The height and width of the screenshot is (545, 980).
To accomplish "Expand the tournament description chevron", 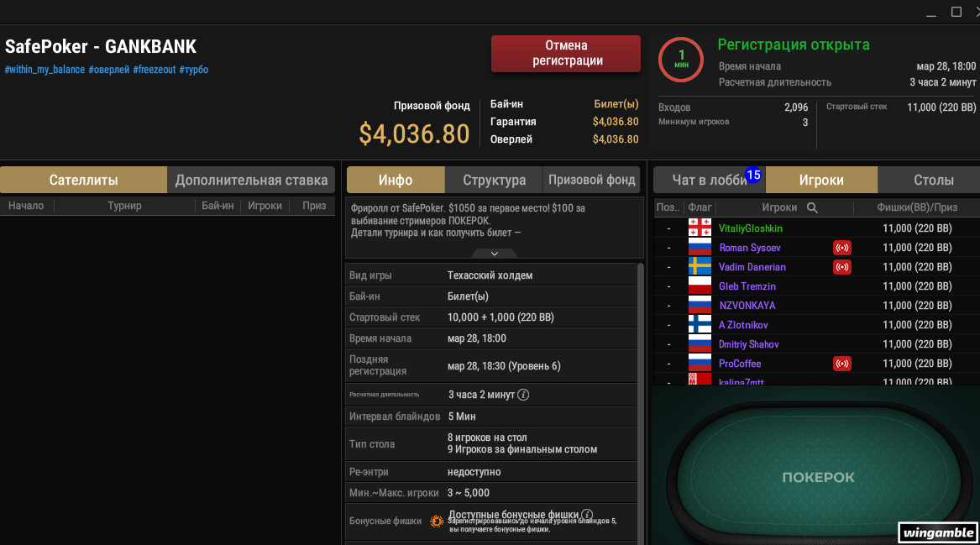I will 495,253.
